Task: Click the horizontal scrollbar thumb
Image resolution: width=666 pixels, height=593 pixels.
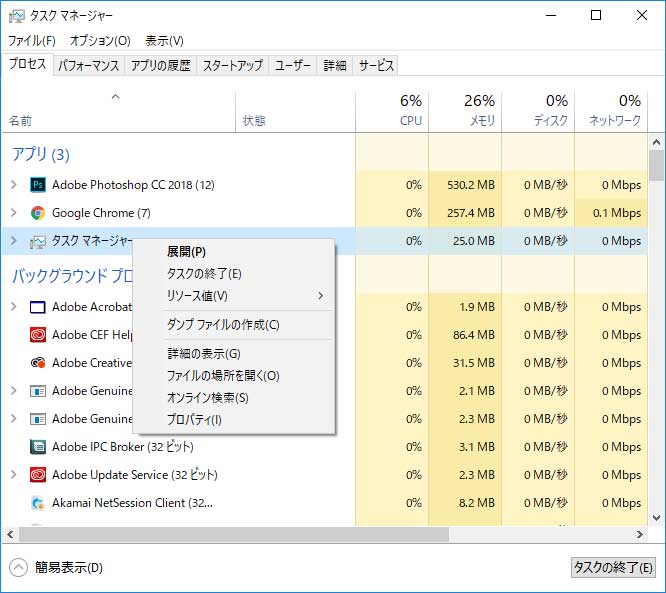Action: [x=234, y=534]
